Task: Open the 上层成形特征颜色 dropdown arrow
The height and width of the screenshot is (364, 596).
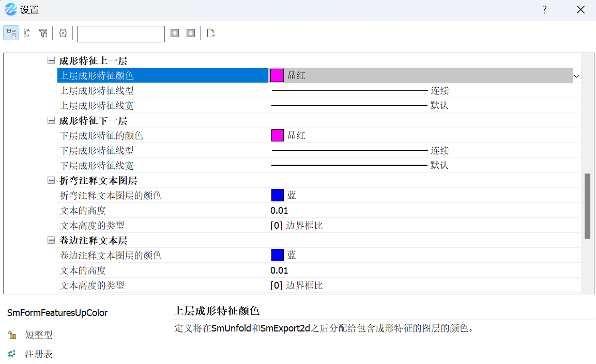Action: (576, 76)
